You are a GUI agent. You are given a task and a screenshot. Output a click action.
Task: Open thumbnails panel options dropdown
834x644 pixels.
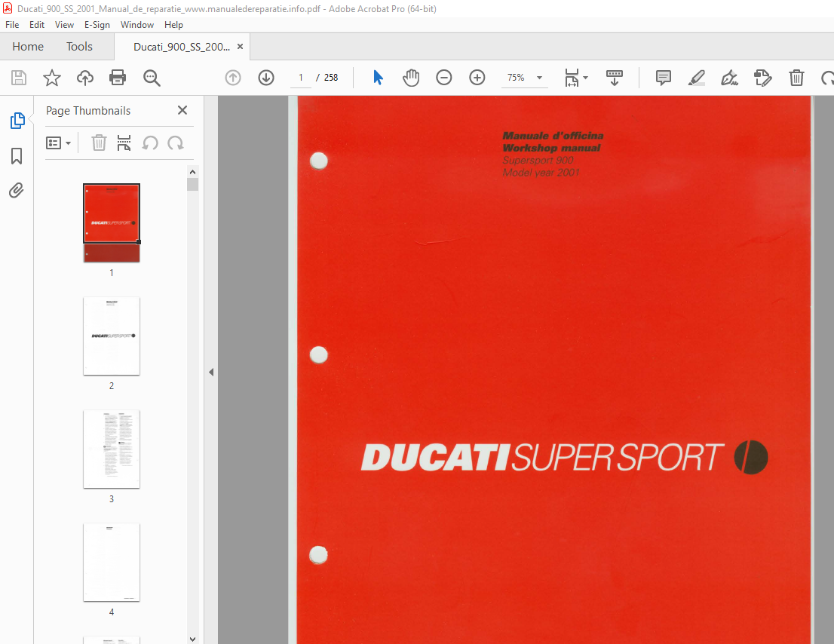tap(59, 143)
